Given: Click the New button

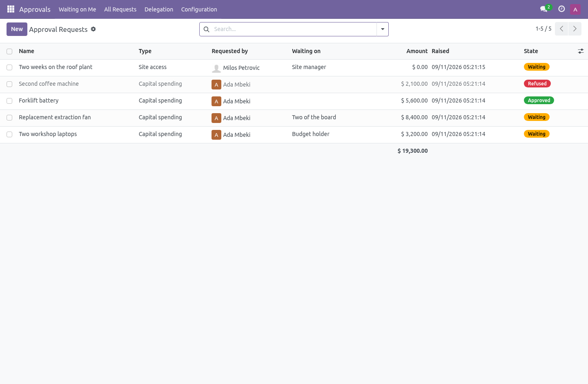Looking at the screenshot, I should coord(17,29).
